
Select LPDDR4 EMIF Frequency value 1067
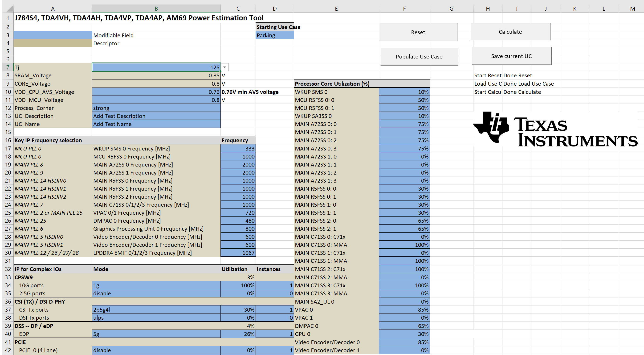[x=238, y=253]
